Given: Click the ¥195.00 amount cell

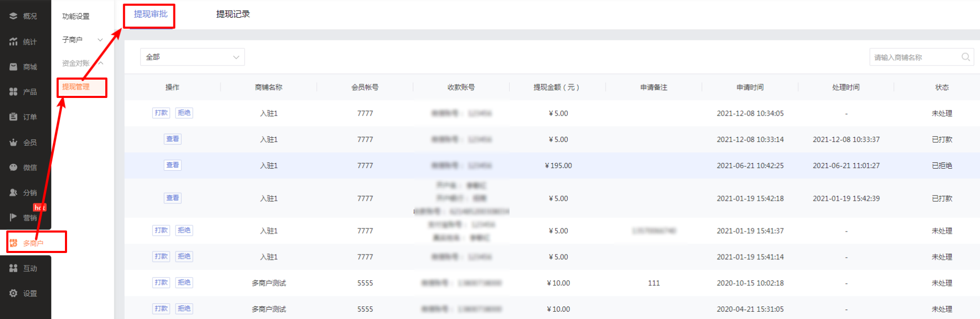Looking at the screenshot, I should (x=558, y=166).
